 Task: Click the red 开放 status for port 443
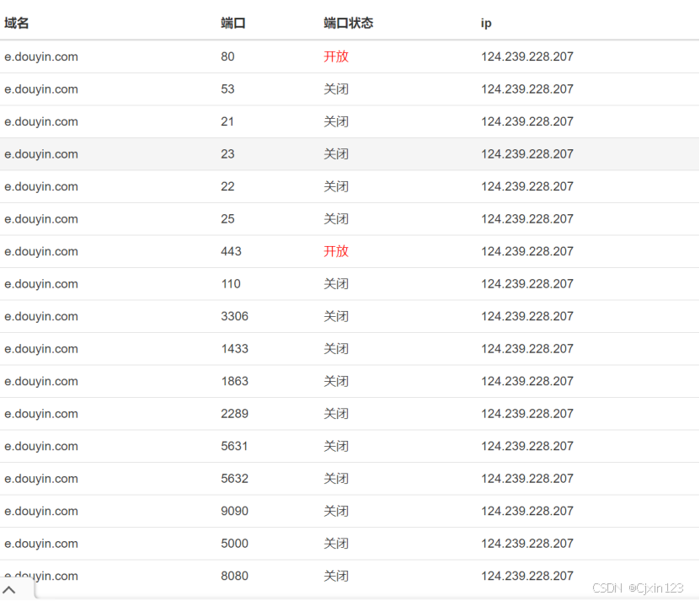pyautogui.click(x=336, y=251)
